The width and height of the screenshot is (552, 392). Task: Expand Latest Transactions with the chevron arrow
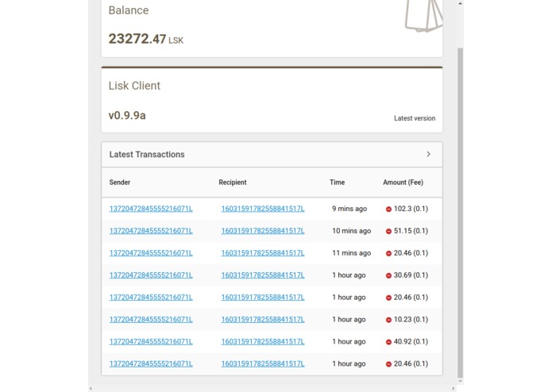(x=428, y=154)
